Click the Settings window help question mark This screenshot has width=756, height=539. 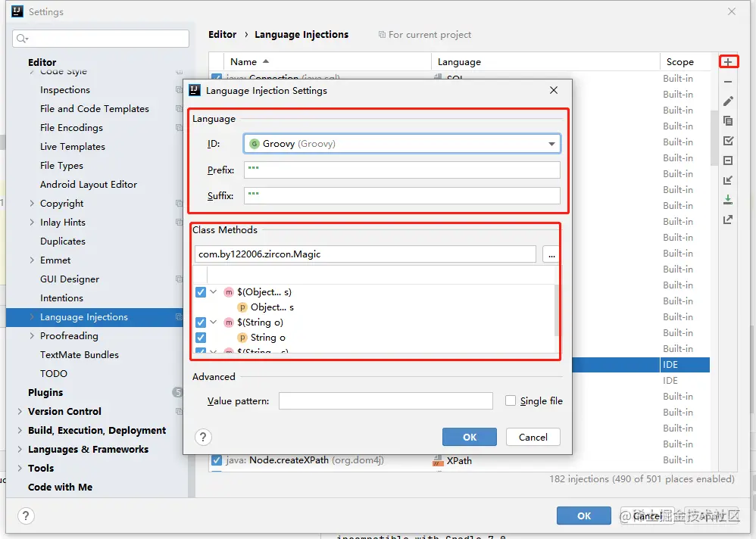pyautogui.click(x=26, y=516)
